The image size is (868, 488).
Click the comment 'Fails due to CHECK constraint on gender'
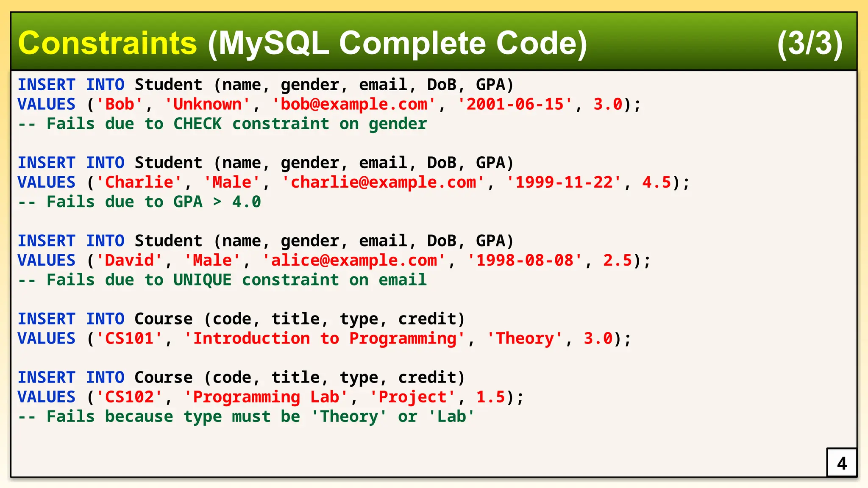point(223,124)
